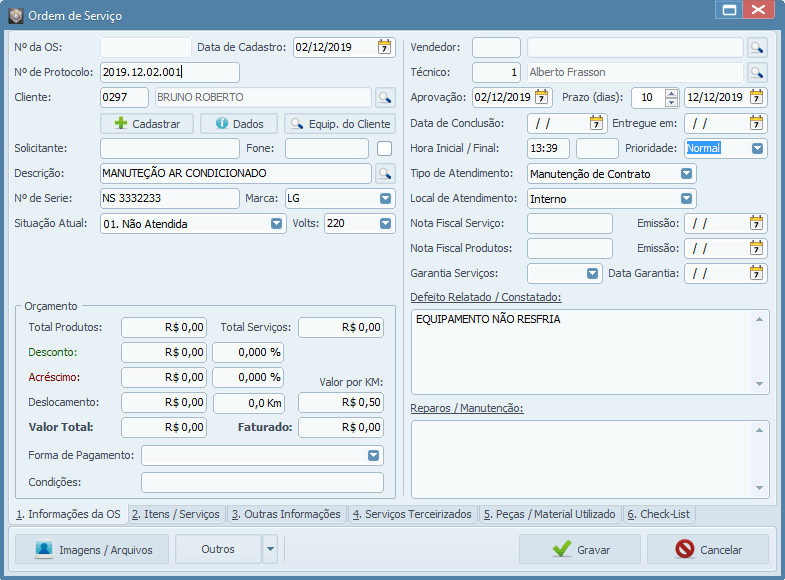The height and width of the screenshot is (580, 785).
Task: Click the Cadastrar button
Action: pos(147,124)
